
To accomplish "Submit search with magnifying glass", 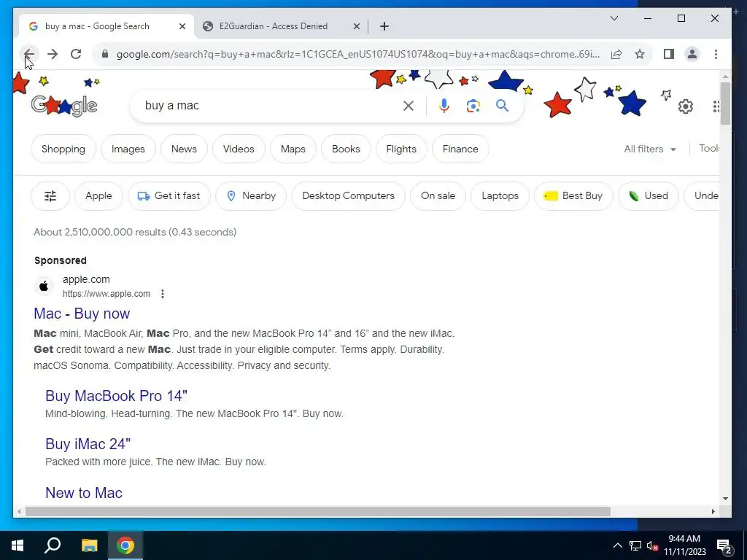I will (502, 106).
